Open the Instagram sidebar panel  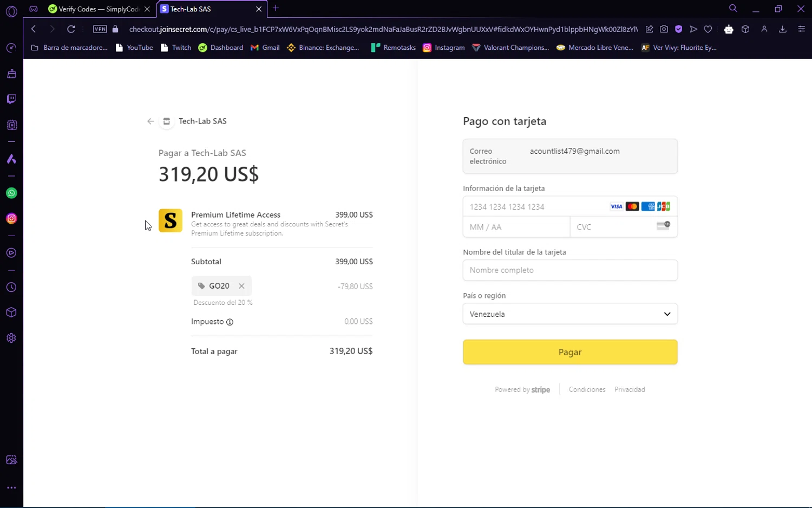click(x=11, y=219)
